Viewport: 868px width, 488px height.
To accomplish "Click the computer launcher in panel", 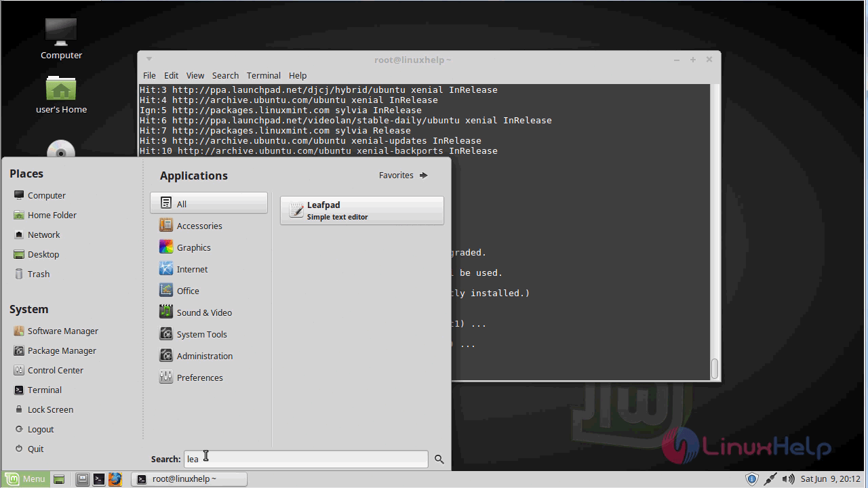I will [83, 479].
